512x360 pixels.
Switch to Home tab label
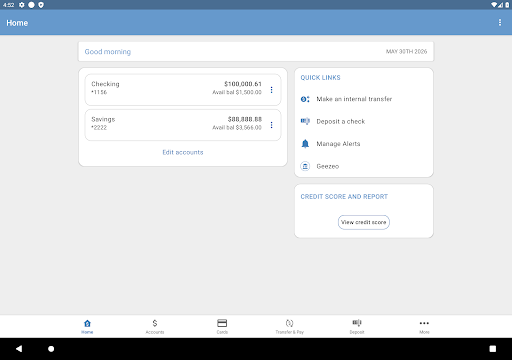87,332
